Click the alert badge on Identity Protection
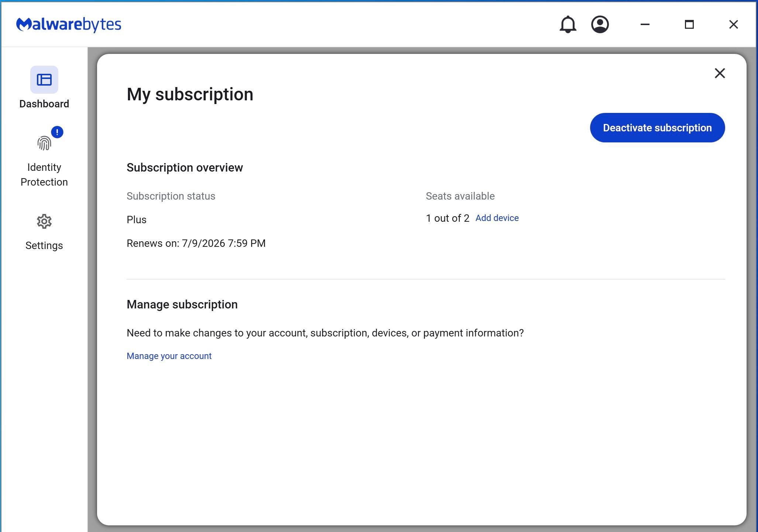Image resolution: width=758 pixels, height=532 pixels. (57, 132)
